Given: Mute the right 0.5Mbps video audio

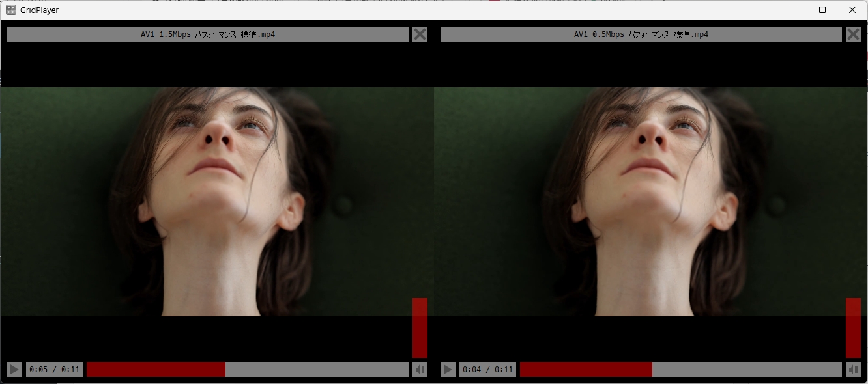Looking at the screenshot, I should click(853, 370).
